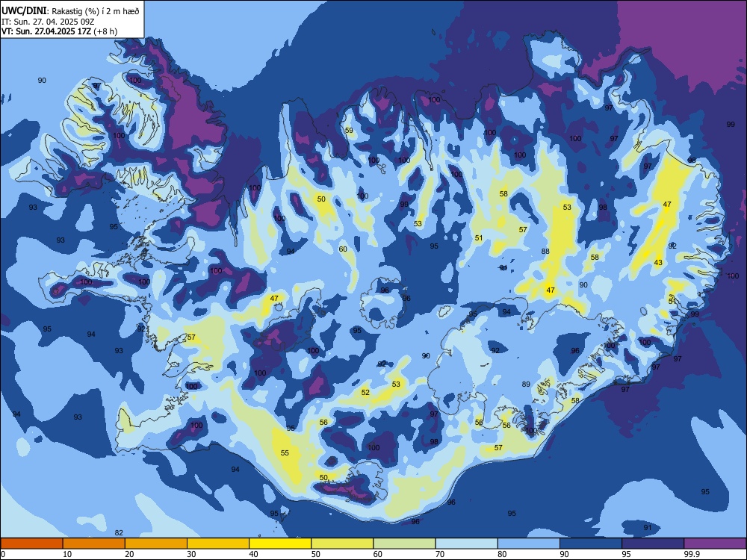Click the legend scale label 20
747x560 pixels.
129,554
